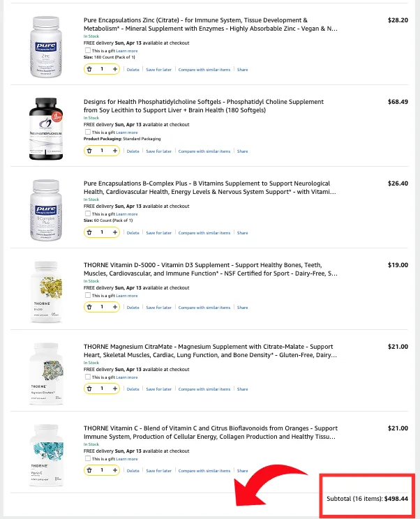Screen dimensions: 420x519
Task: Save Phosphatidylcholine Softgels for later
Action: pyautogui.click(x=158, y=151)
